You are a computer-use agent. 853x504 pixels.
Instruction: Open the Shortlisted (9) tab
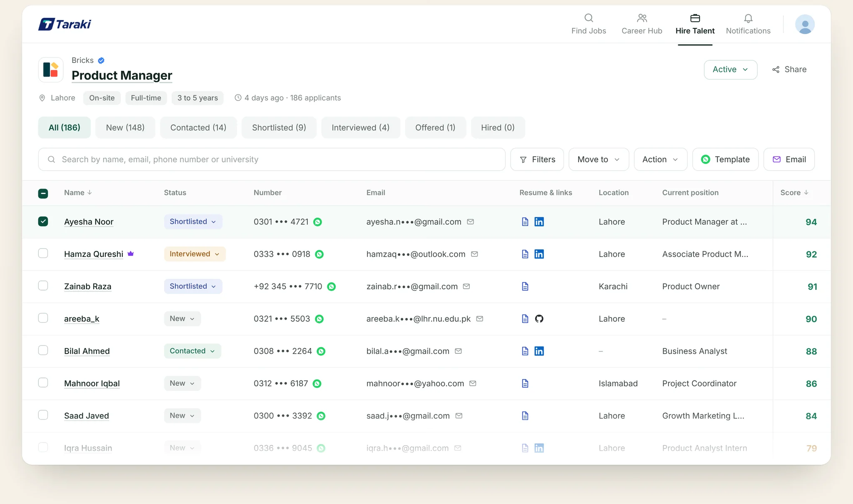[279, 127]
